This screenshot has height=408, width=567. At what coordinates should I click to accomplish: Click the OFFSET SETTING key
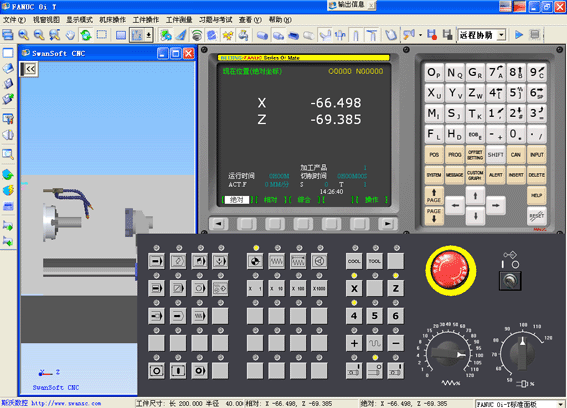tap(475, 155)
